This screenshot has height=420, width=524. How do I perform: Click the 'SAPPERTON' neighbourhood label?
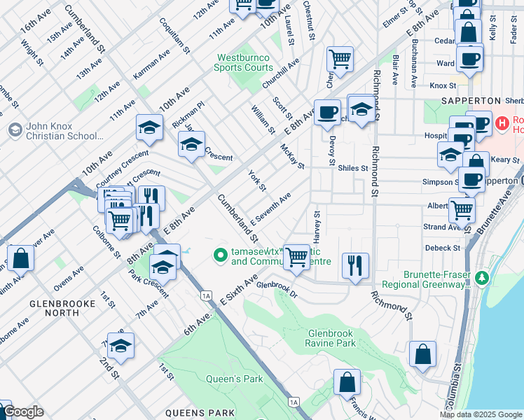pyautogui.click(x=471, y=101)
